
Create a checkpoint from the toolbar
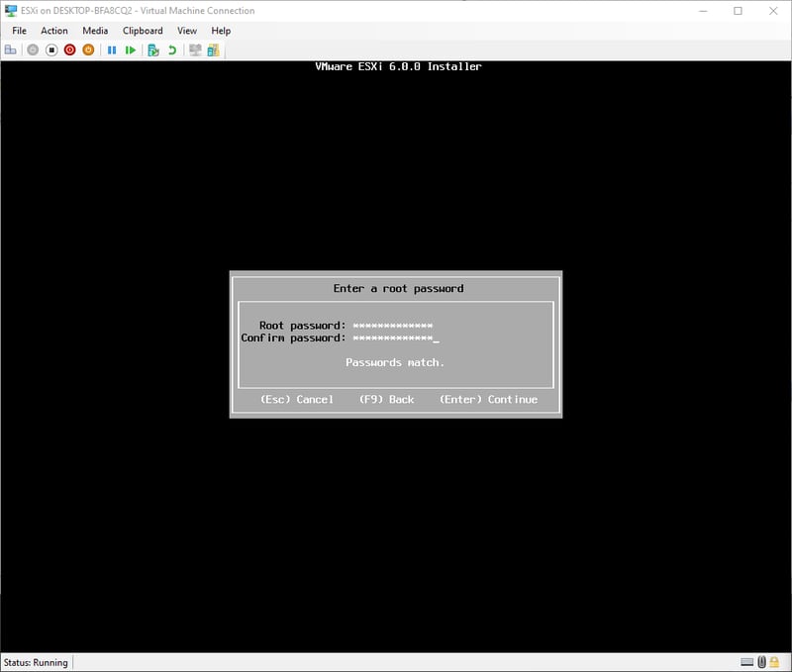153,49
